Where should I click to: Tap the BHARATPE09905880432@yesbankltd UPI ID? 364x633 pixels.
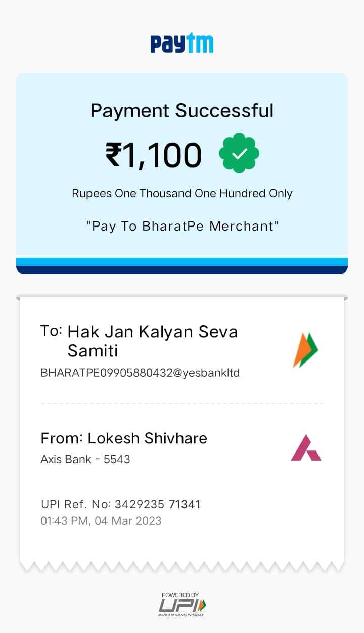(140, 373)
